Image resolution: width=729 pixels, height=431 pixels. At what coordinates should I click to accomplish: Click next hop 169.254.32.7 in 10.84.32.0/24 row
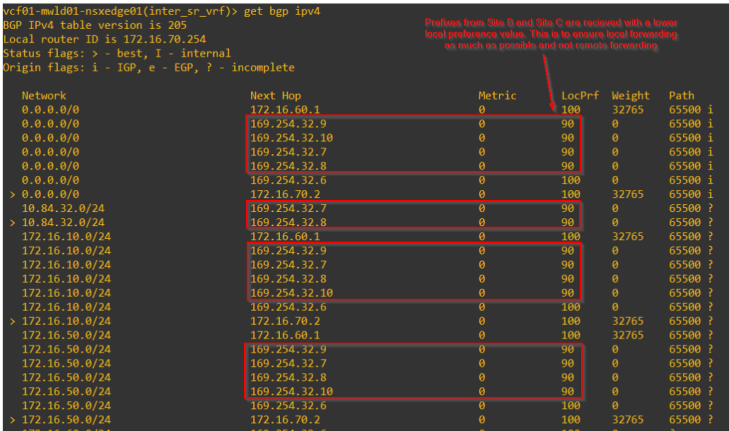(288, 208)
